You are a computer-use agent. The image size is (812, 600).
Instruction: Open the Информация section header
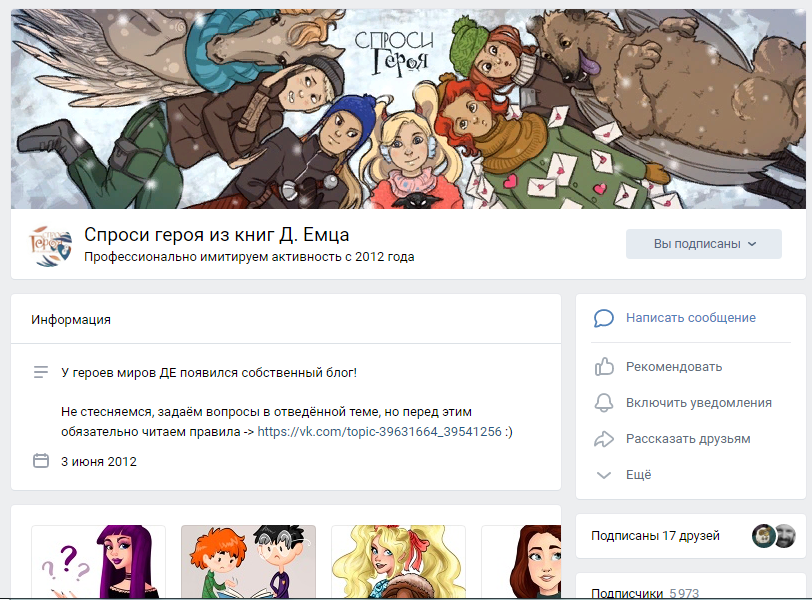pyautogui.click(x=71, y=319)
